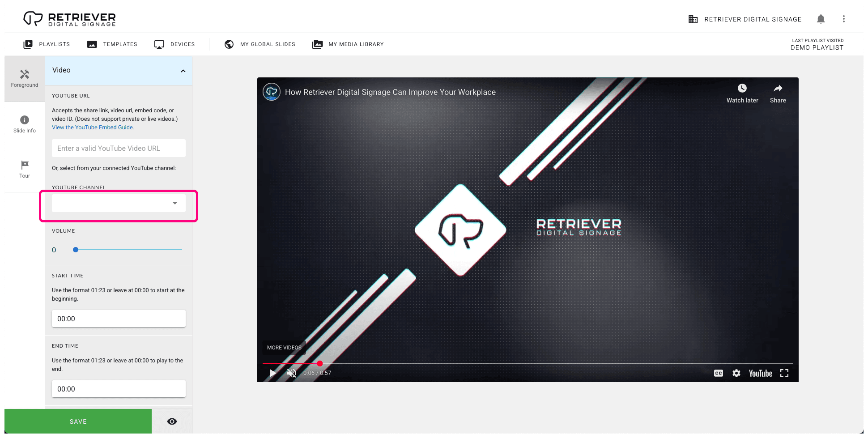Open the Slide Info sidebar tab

click(25, 124)
